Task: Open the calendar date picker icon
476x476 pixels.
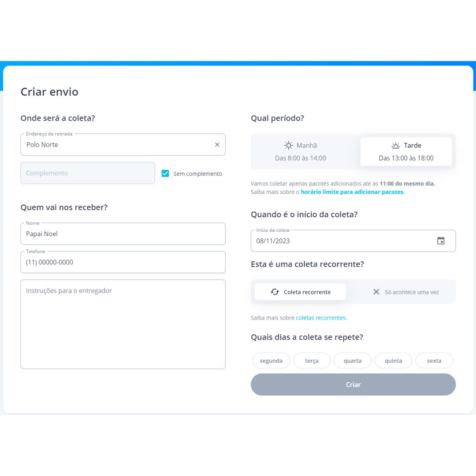Action: [x=441, y=241]
